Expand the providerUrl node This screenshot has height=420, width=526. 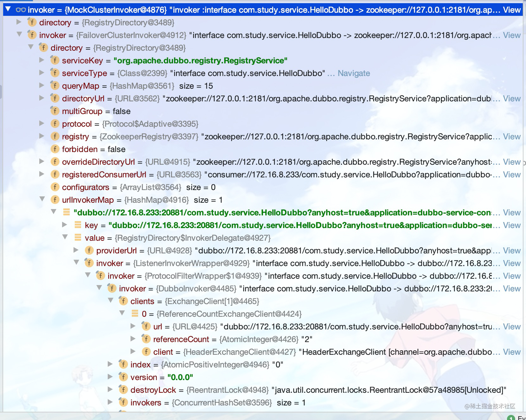[x=76, y=250]
